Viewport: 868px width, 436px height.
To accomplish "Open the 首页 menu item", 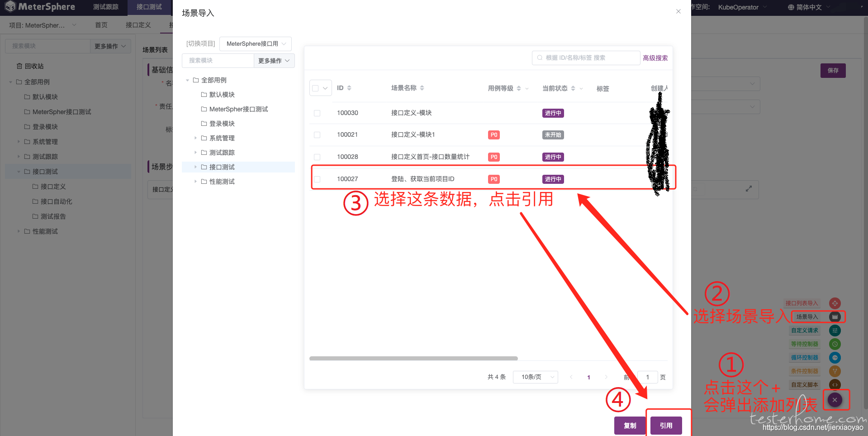I will [101, 25].
